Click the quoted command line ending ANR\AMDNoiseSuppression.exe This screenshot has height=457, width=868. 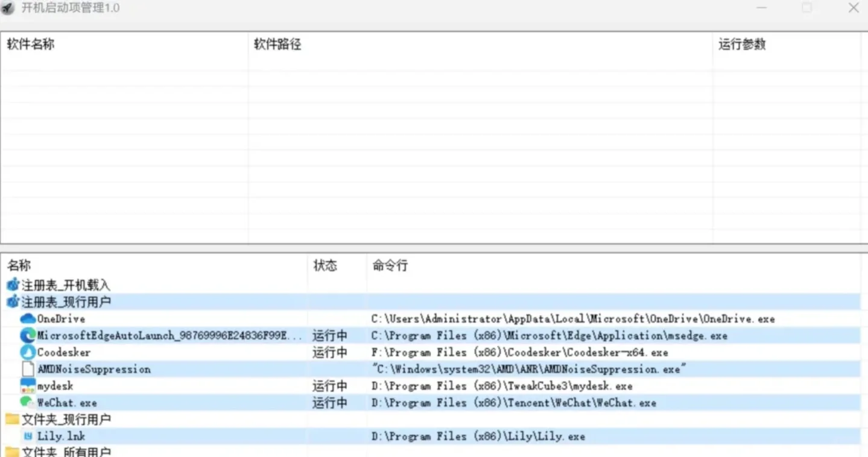pyautogui.click(x=529, y=369)
